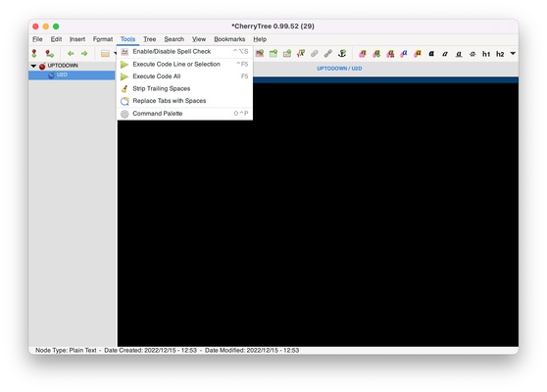Choose Execute Code Line or Selection
547x392 pixels.
(184, 64)
